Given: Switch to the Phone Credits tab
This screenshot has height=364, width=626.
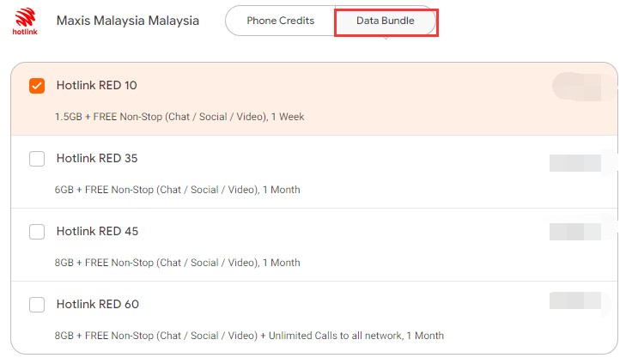Looking at the screenshot, I should 280,21.
